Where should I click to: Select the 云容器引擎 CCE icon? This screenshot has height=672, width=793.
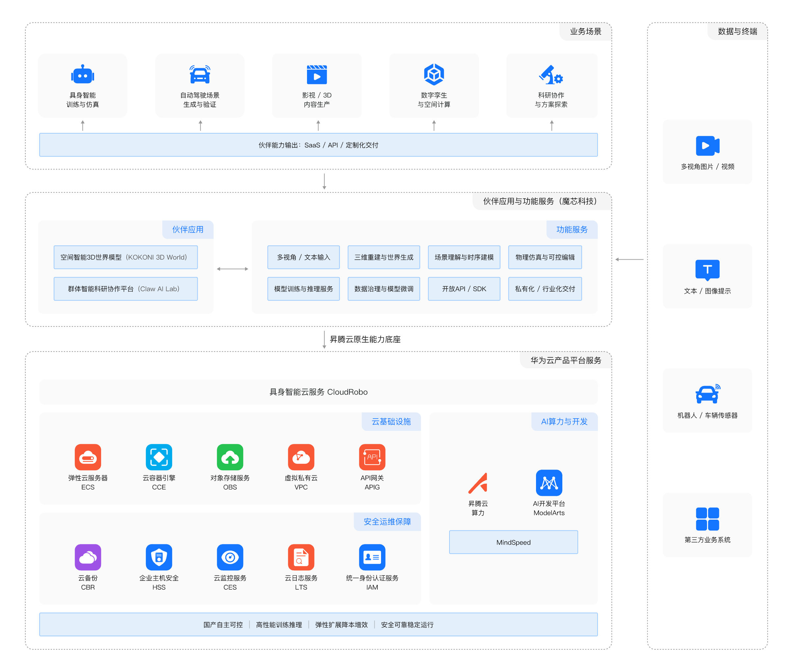[159, 457]
